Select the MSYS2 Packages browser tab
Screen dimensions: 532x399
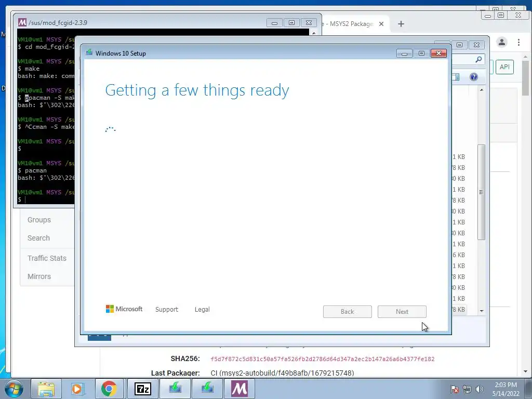[353, 24]
